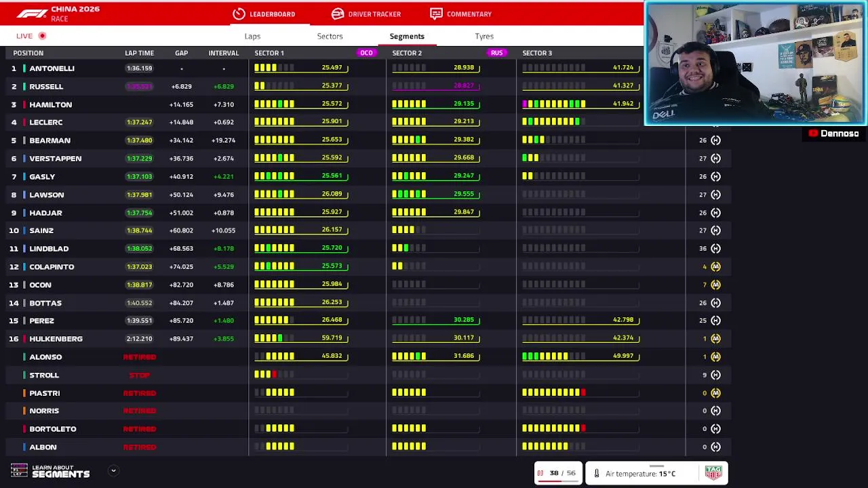The height and width of the screenshot is (488, 868).
Task: Click the Dennoso YouTube channel badge
Action: (x=834, y=134)
